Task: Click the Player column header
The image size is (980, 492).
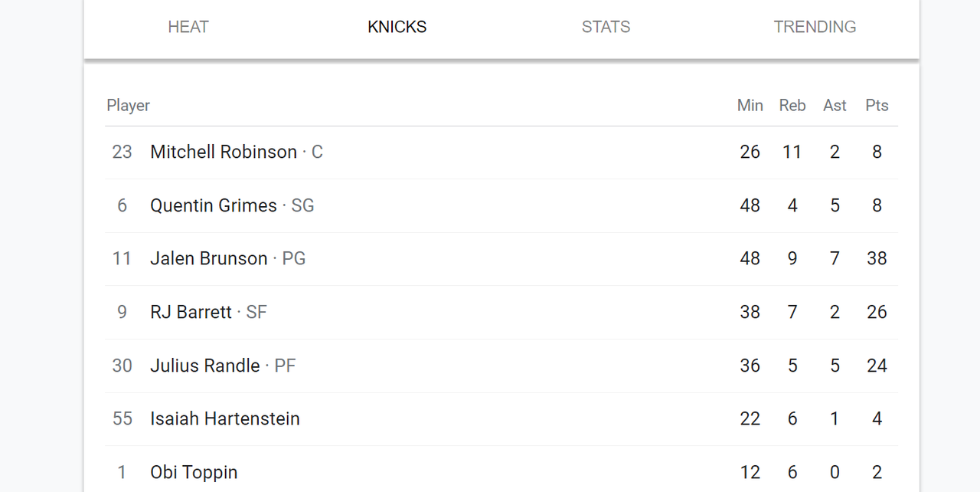Action: coord(128,106)
